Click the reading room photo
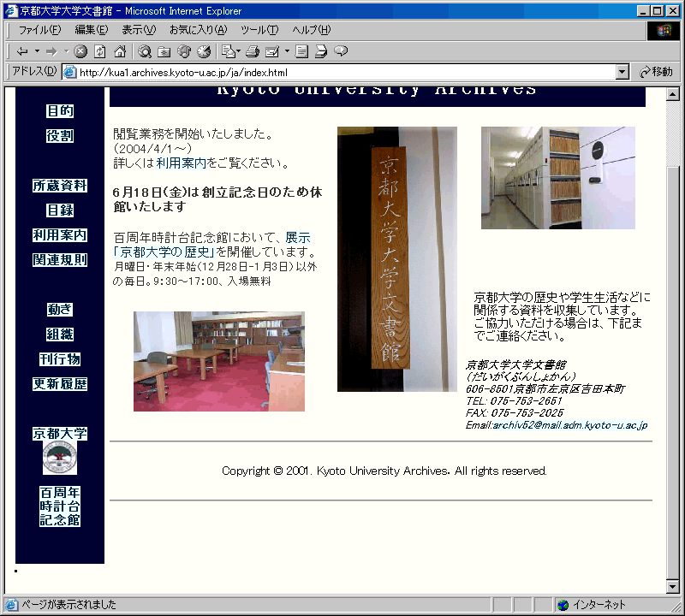The width and height of the screenshot is (685, 616). 219,362
